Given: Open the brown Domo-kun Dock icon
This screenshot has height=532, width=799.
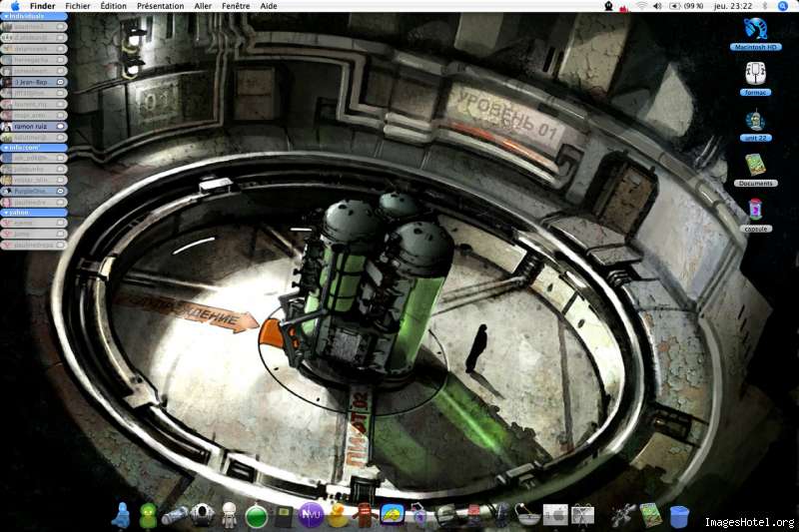Looking at the screenshot, I should 365,515.
